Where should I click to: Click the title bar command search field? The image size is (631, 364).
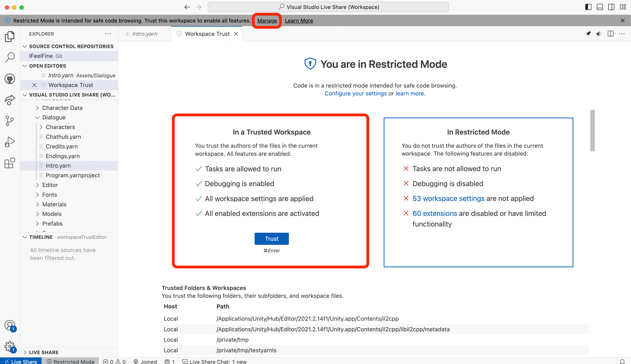(328, 7)
